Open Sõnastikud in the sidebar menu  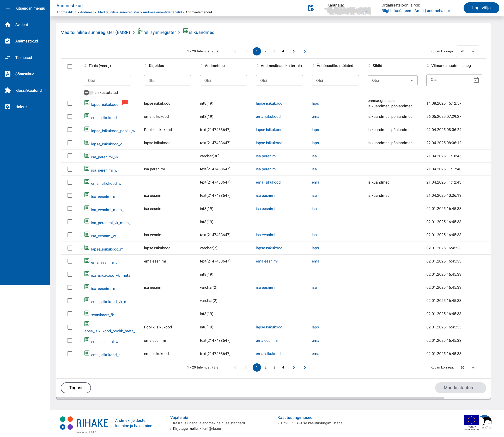[x=25, y=74]
